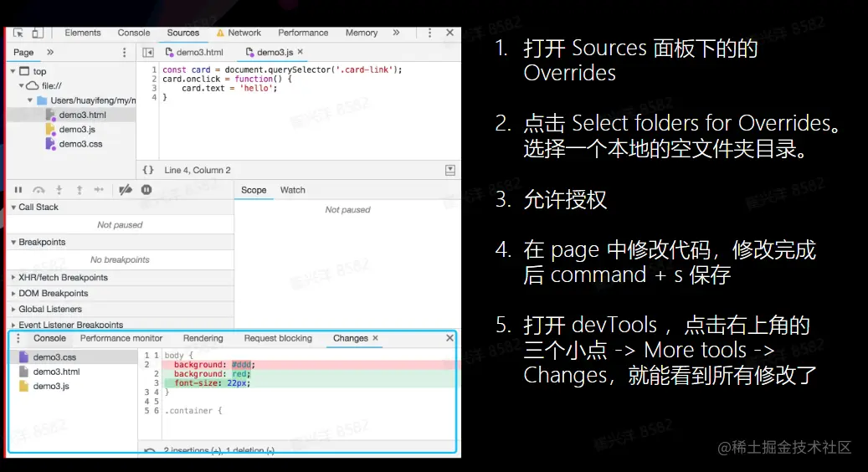
Task: Collapse the top frame tree node
Action: click(x=13, y=71)
